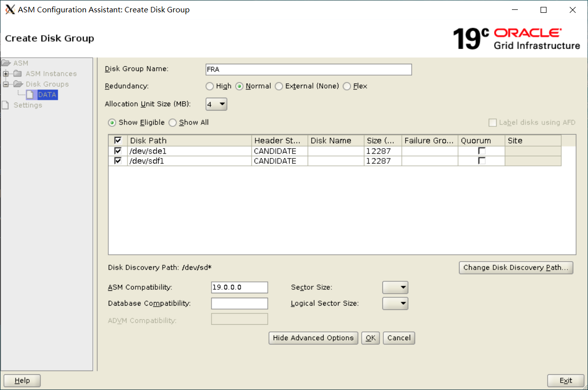
Task: Select the Settings item in the sidebar
Action: (28, 105)
